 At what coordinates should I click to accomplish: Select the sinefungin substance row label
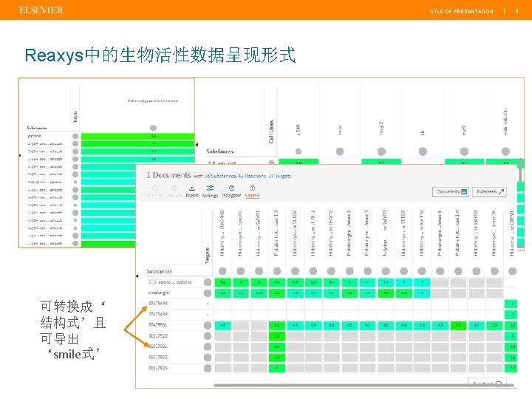[158, 293]
